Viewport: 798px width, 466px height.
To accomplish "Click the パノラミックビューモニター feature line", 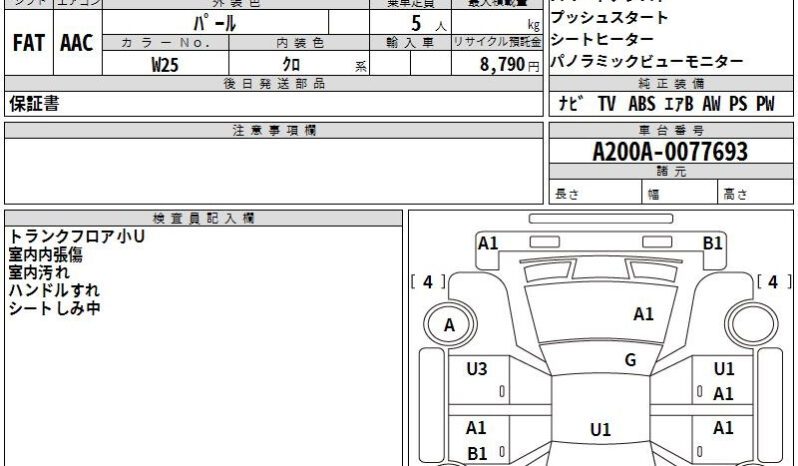I will [647, 62].
